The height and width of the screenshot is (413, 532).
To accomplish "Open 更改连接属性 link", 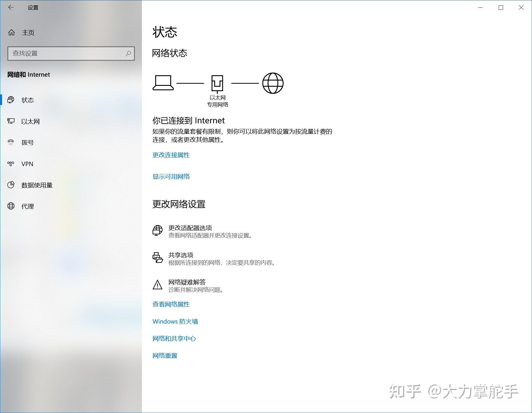I will click(171, 155).
